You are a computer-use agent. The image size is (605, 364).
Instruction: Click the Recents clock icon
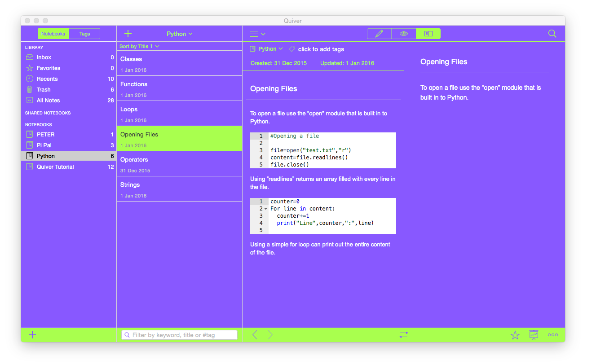tap(30, 79)
